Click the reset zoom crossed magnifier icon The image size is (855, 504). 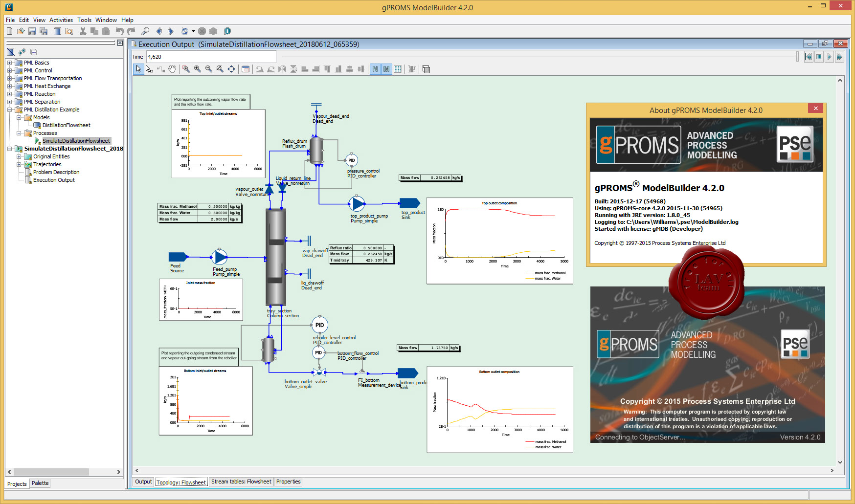pos(220,69)
